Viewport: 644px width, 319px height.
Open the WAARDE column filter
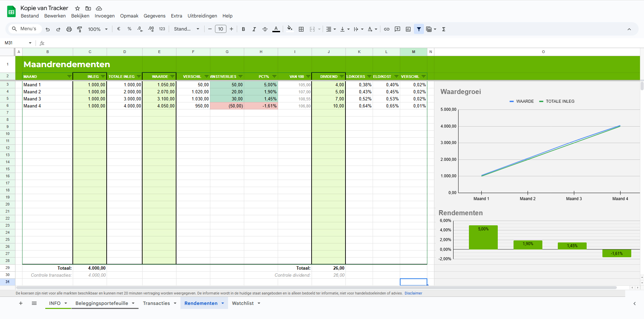(x=172, y=77)
